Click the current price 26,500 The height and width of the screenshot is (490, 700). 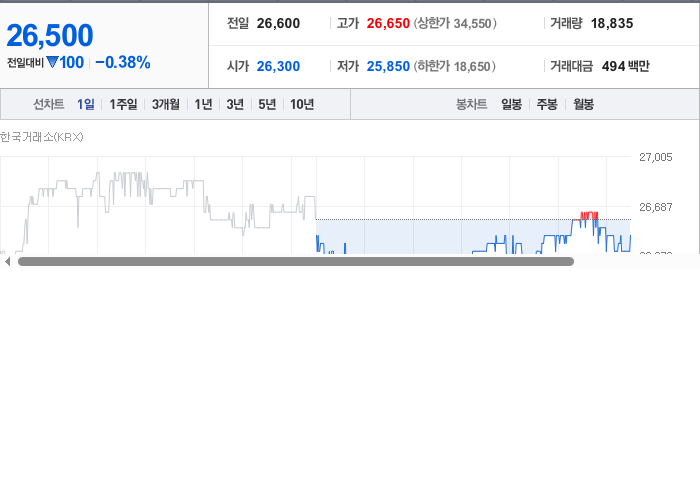pos(50,35)
